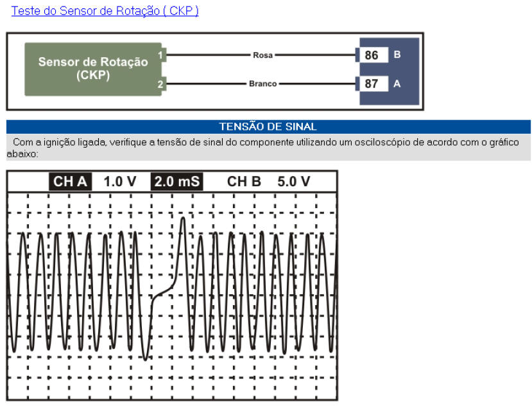Click the green Sensor de Rotação (CKP) block
This screenshot has width=532, height=406.
(x=93, y=69)
